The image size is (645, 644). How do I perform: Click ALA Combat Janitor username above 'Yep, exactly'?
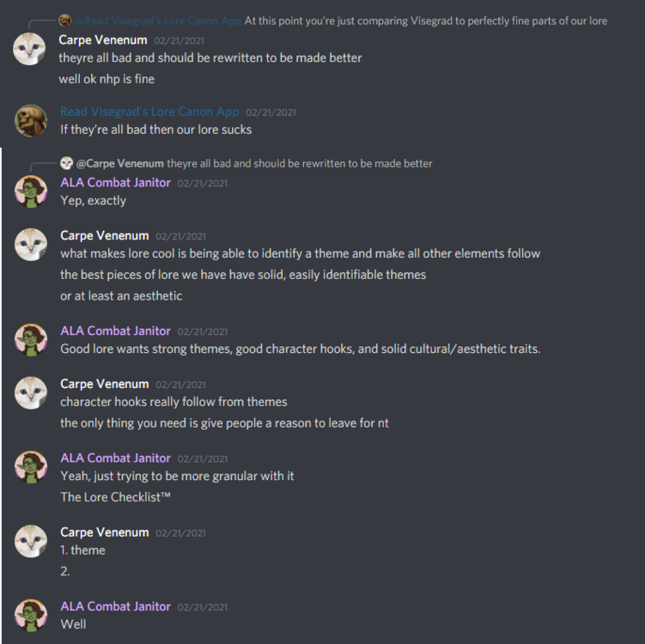(116, 183)
